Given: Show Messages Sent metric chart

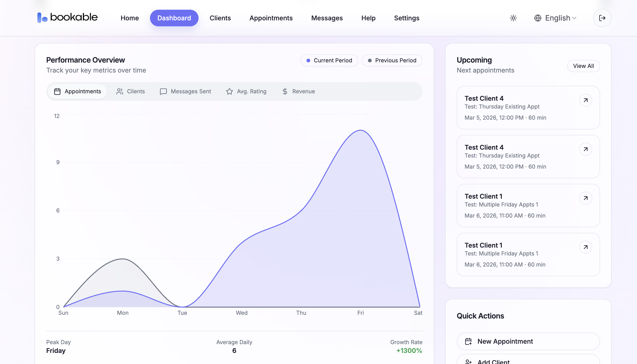Looking at the screenshot, I should [x=185, y=91].
